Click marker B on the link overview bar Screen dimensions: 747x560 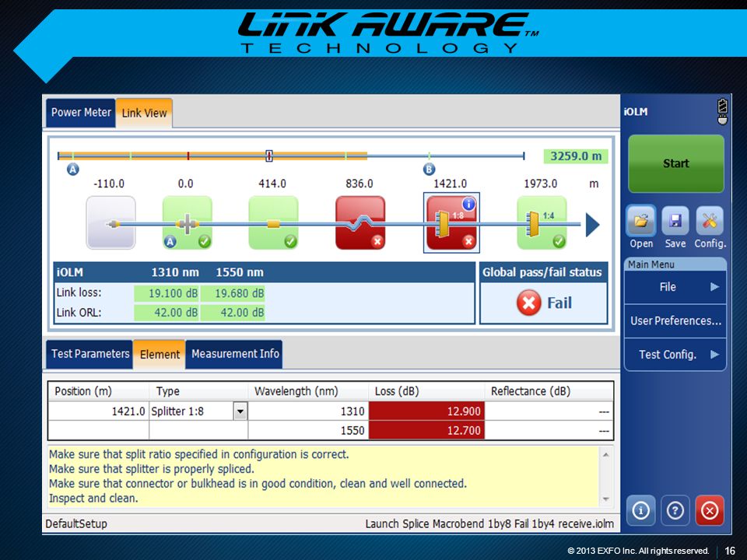(x=429, y=169)
